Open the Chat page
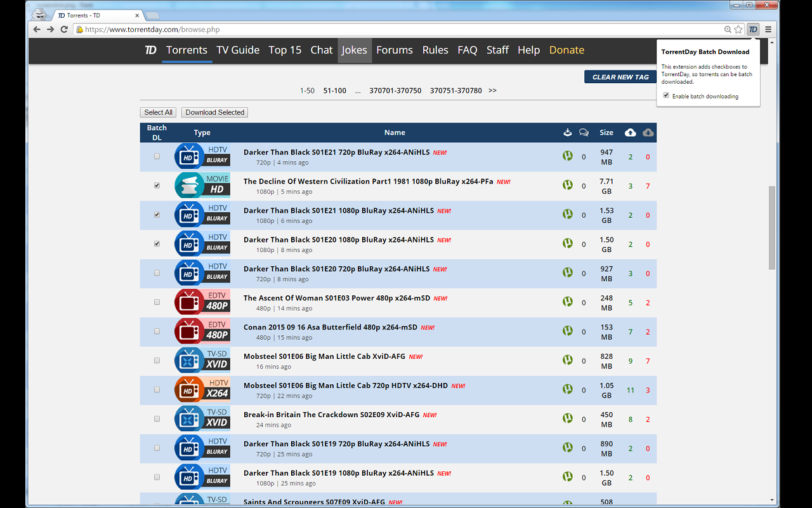This screenshot has height=508, width=812. 322,50
